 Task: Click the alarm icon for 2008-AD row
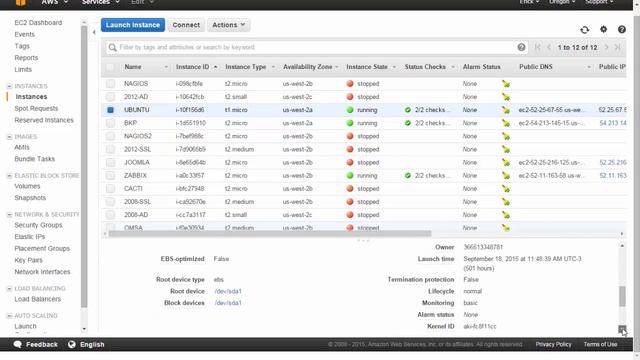(x=506, y=215)
